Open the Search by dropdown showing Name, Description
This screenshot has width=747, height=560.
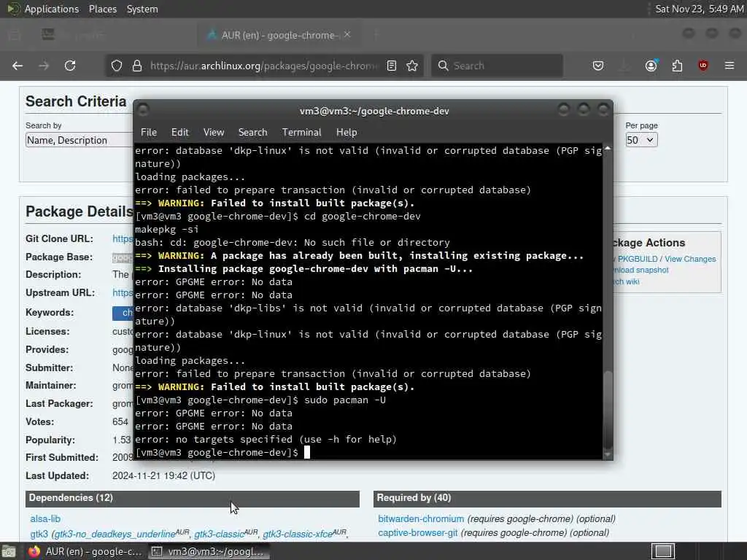click(79, 140)
